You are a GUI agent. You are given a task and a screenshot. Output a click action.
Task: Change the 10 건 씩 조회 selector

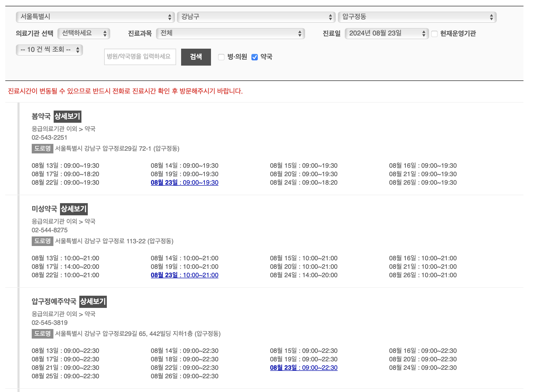49,50
